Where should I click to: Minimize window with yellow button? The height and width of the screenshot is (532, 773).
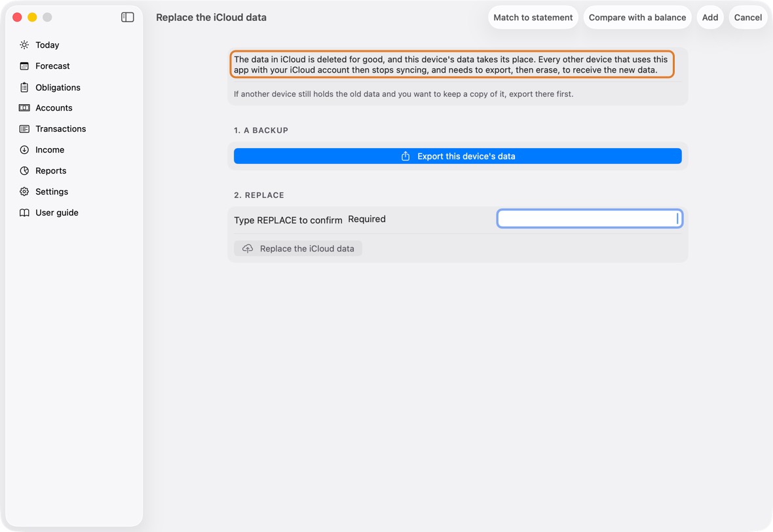(32, 17)
